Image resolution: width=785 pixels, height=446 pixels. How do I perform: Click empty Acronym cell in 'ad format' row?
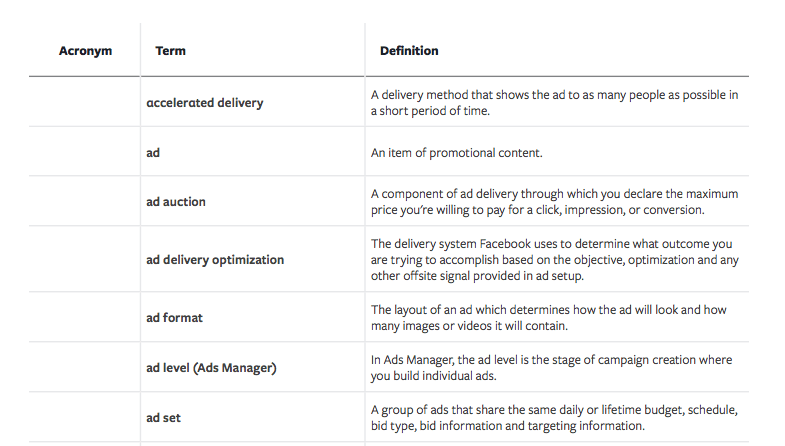coord(85,318)
